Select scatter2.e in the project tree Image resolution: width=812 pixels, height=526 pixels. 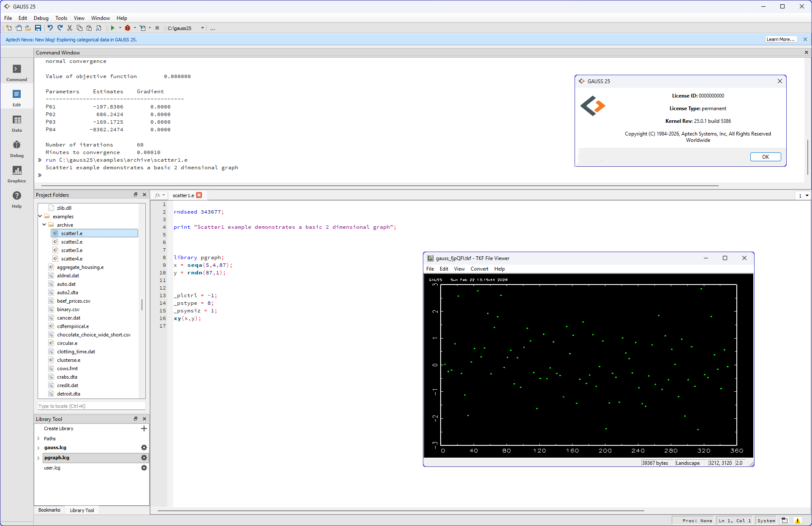click(71, 242)
